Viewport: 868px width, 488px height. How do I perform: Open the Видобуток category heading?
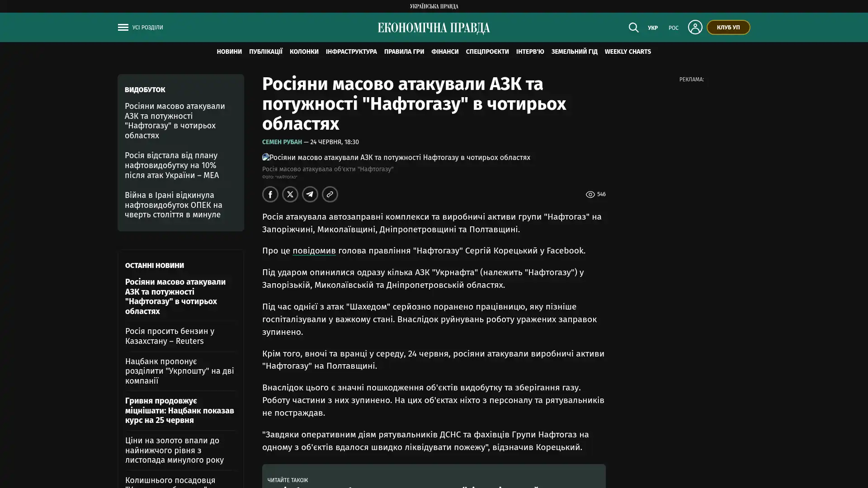(145, 90)
